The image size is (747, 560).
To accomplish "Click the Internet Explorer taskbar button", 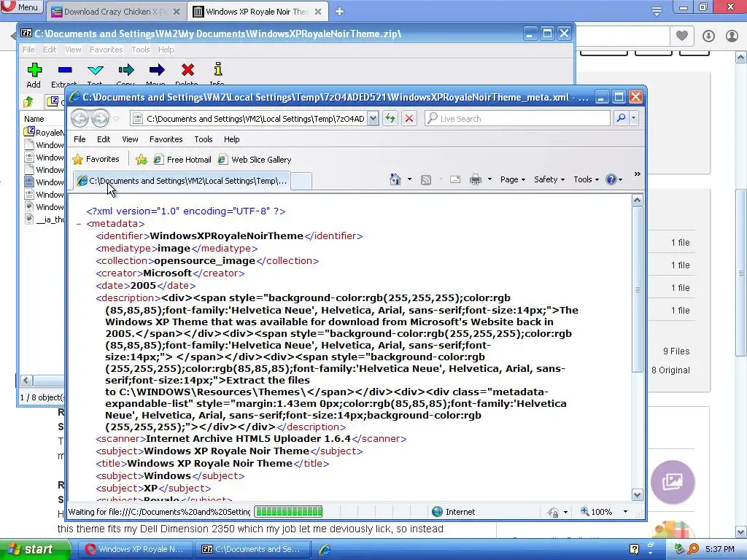I will pyautogui.click(x=325, y=549).
